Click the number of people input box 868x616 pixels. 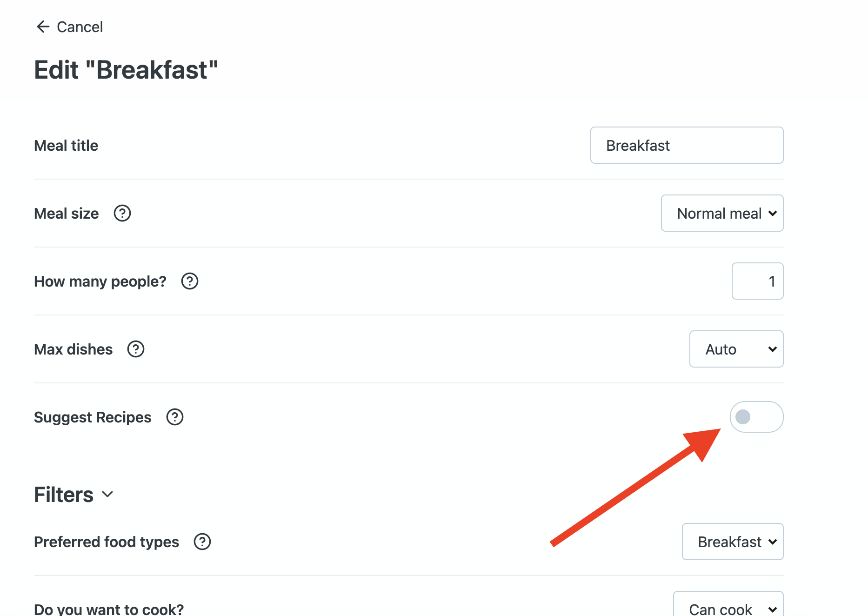[757, 281]
